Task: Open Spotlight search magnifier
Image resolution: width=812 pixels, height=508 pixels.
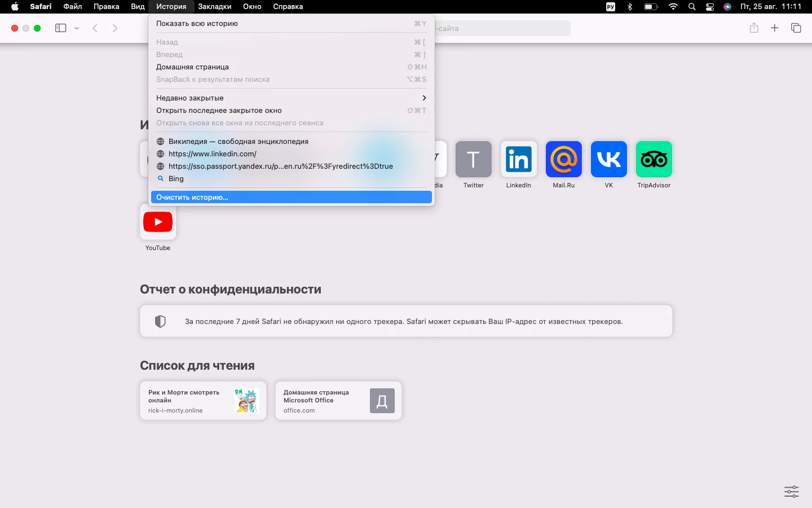Action: [x=692, y=7]
